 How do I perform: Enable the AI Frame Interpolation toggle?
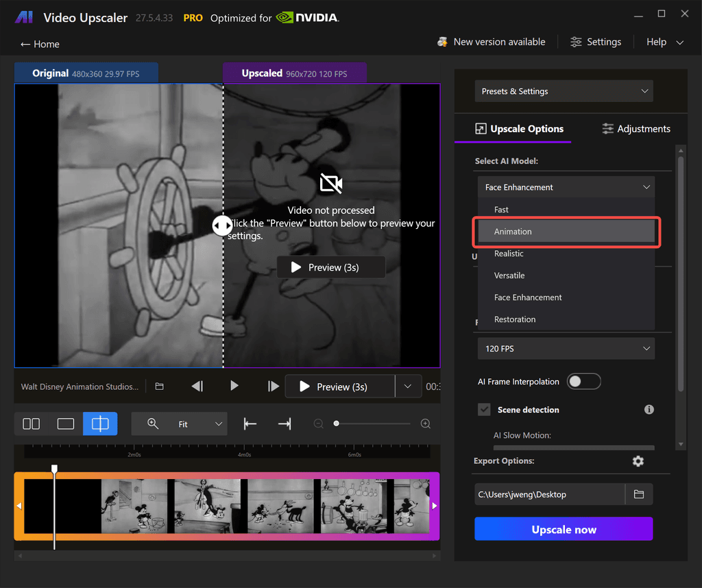click(x=583, y=381)
